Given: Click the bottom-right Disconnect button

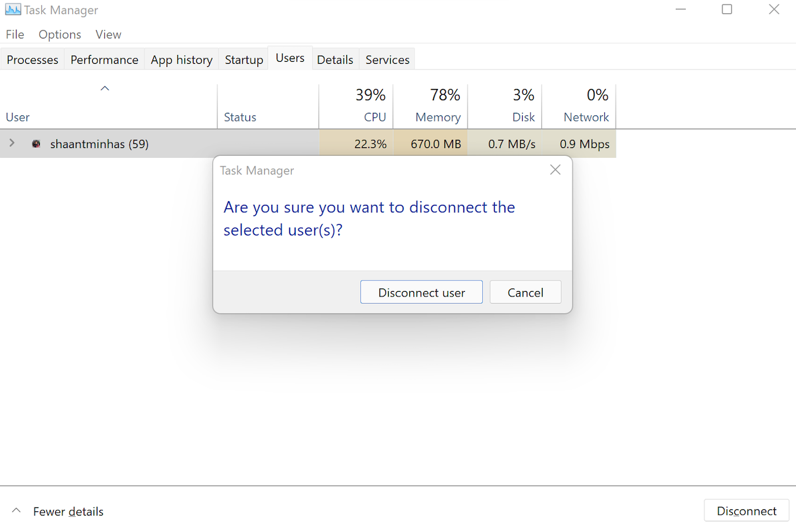Looking at the screenshot, I should tap(746, 511).
